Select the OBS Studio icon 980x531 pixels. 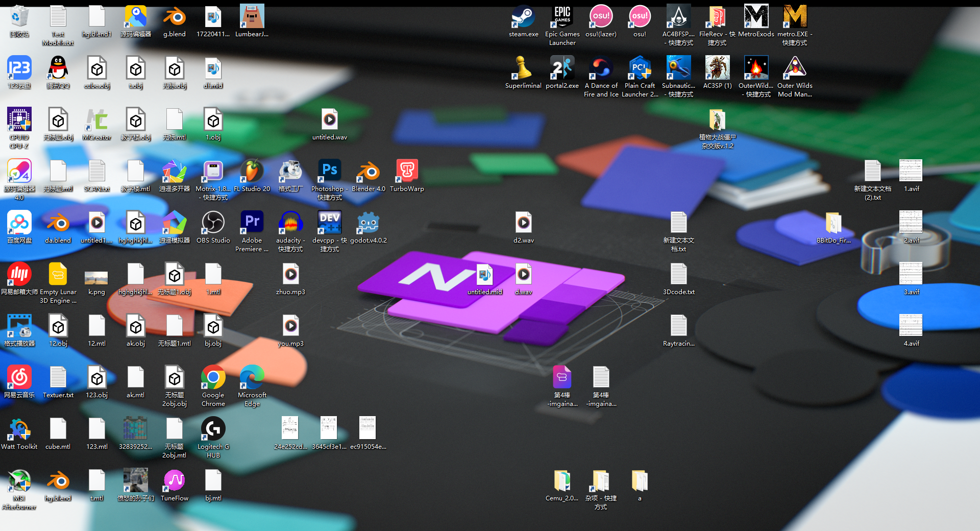point(213,223)
